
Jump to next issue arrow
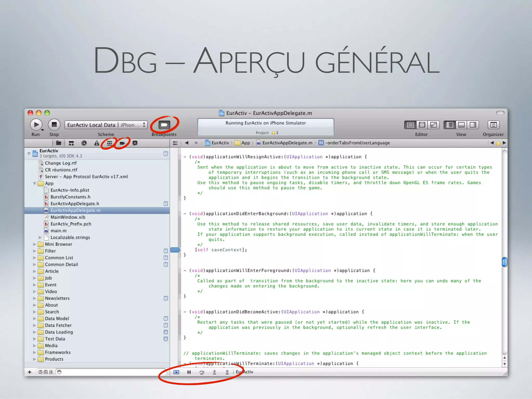[x=504, y=143]
